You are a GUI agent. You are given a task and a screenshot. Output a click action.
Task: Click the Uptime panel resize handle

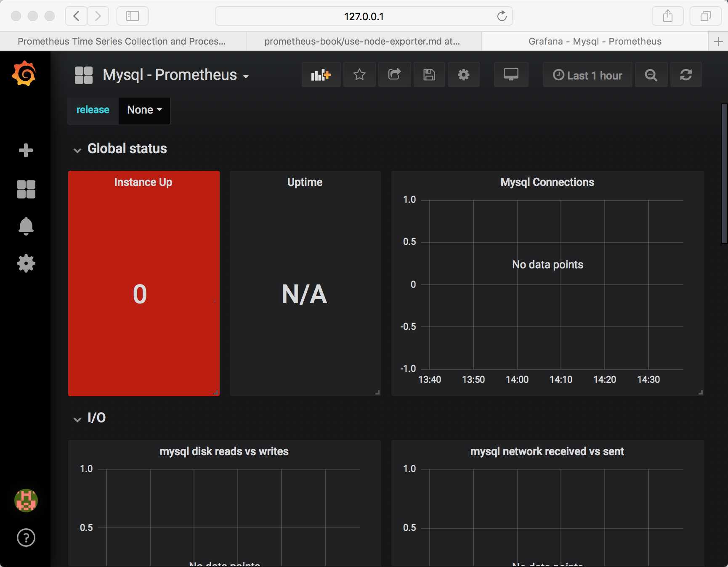pyautogui.click(x=377, y=392)
